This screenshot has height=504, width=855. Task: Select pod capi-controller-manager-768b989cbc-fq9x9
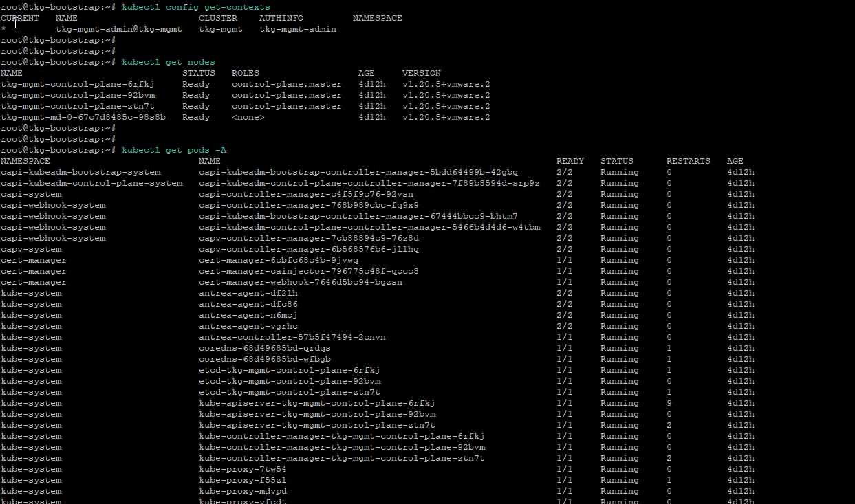point(309,205)
